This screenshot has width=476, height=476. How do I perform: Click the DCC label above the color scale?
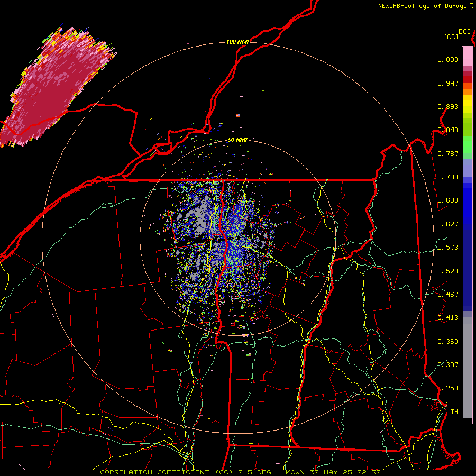point(464,32)
